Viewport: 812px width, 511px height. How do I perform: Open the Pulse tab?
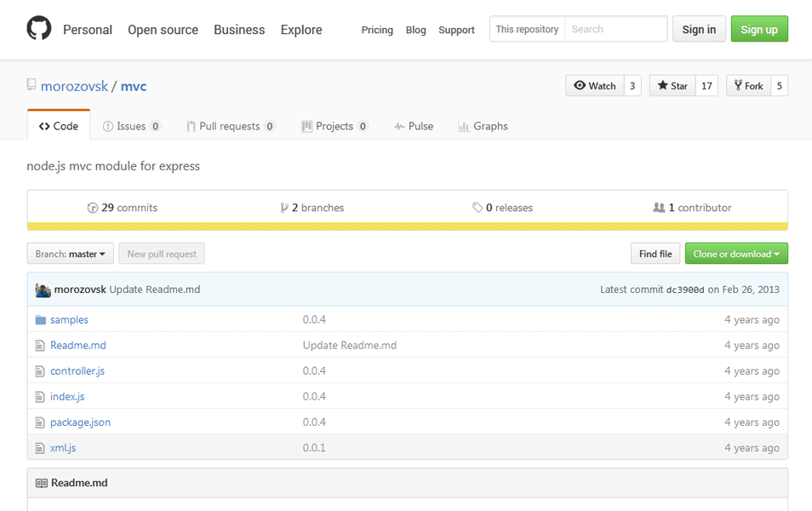(x=414, y=126)
